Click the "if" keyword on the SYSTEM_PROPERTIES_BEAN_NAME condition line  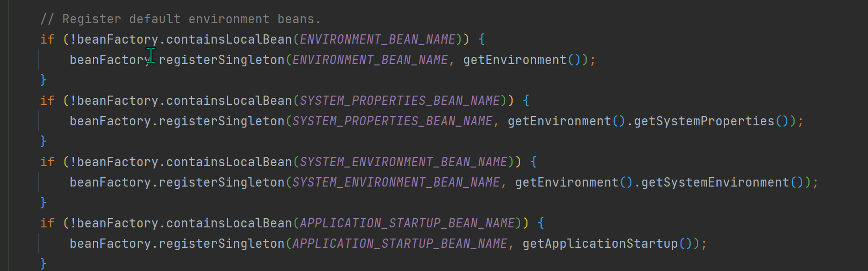(x=47, y=101)
